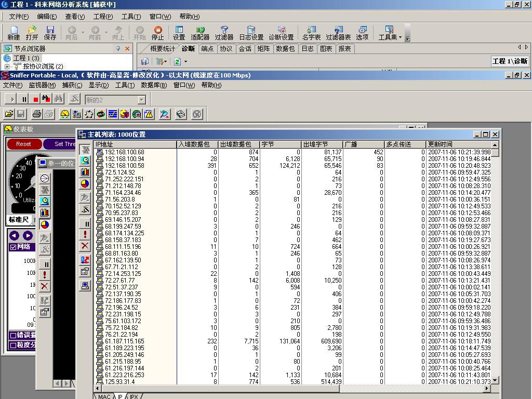Click the 停止 (Stop) capture button
This screenshot has height=399, width=532.
point(157,33)
